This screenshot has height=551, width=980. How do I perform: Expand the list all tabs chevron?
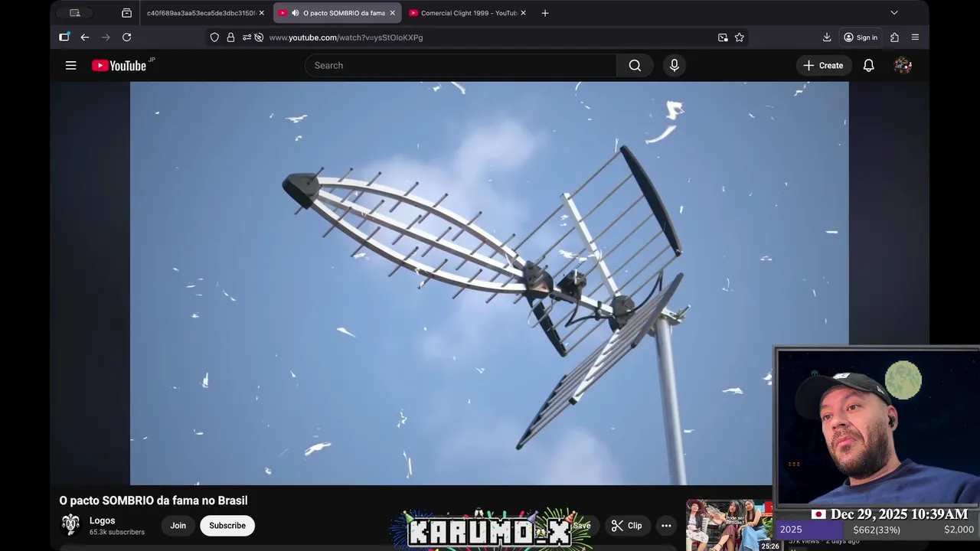point(893,13)
